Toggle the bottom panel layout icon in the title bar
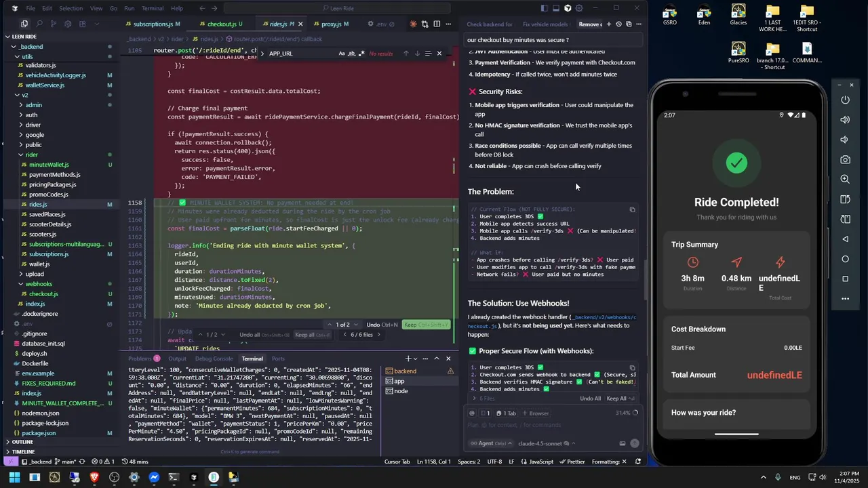868x488 pixels. click(555, 8)
